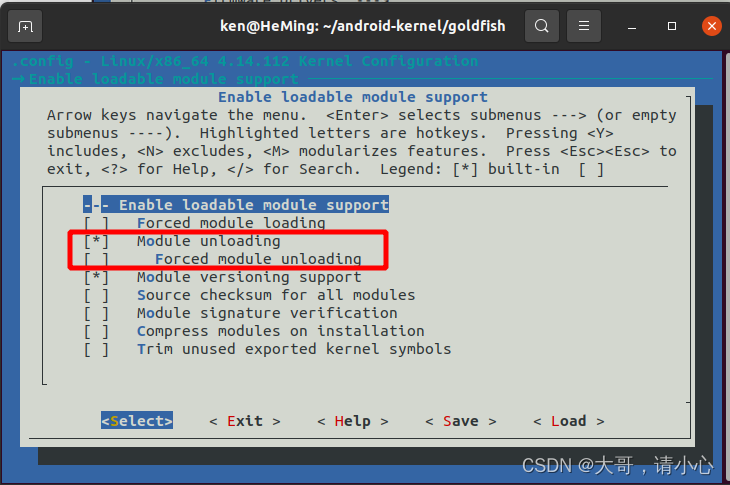Screen dimensions: 730x485
Task: Toggle Module unloading checkbox
Action: pyautogui.click(x=96, y=241)
